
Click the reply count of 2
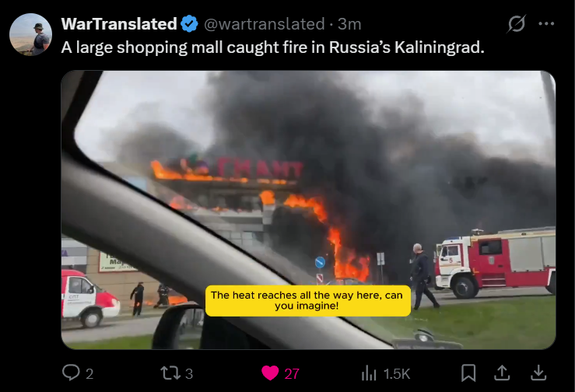pyautogui.click(x=89, y=374)
